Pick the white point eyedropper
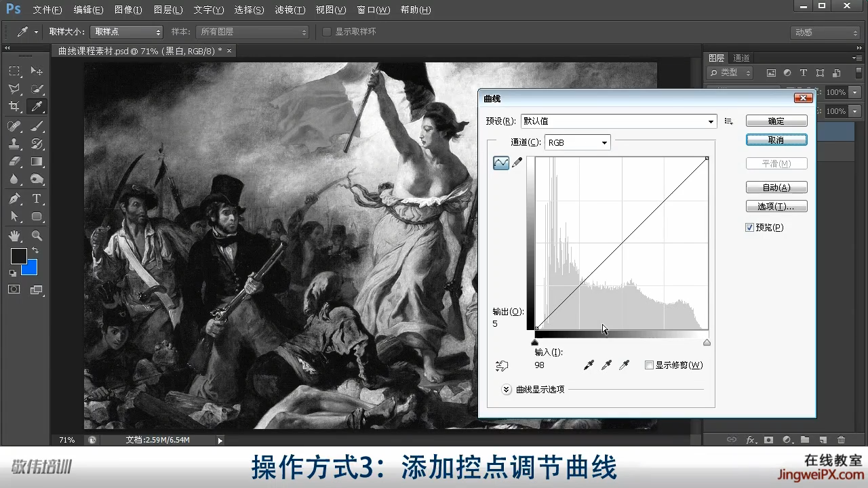This screenshot has height=488, width=868. click(x=625, y=365)
